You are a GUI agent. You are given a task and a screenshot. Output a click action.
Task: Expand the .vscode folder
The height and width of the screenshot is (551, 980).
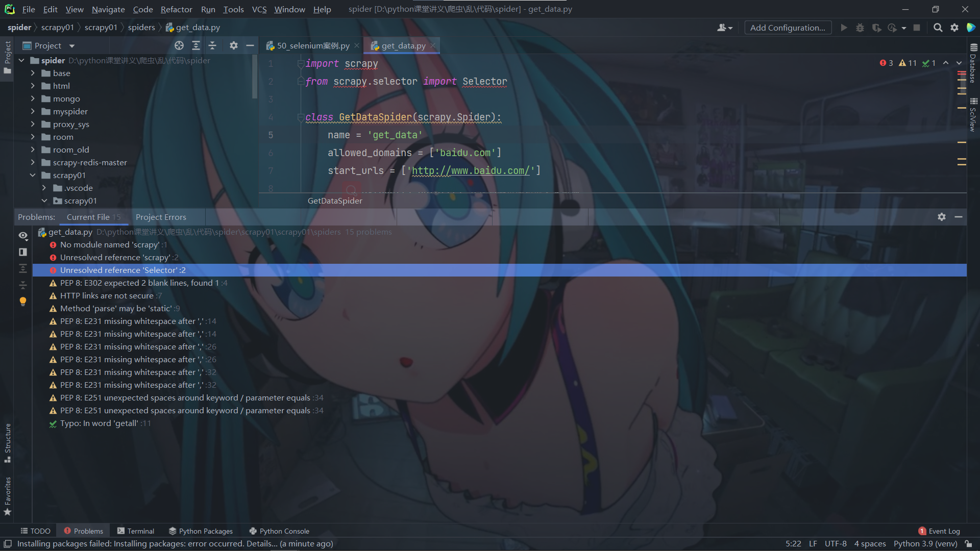[44, 188]
